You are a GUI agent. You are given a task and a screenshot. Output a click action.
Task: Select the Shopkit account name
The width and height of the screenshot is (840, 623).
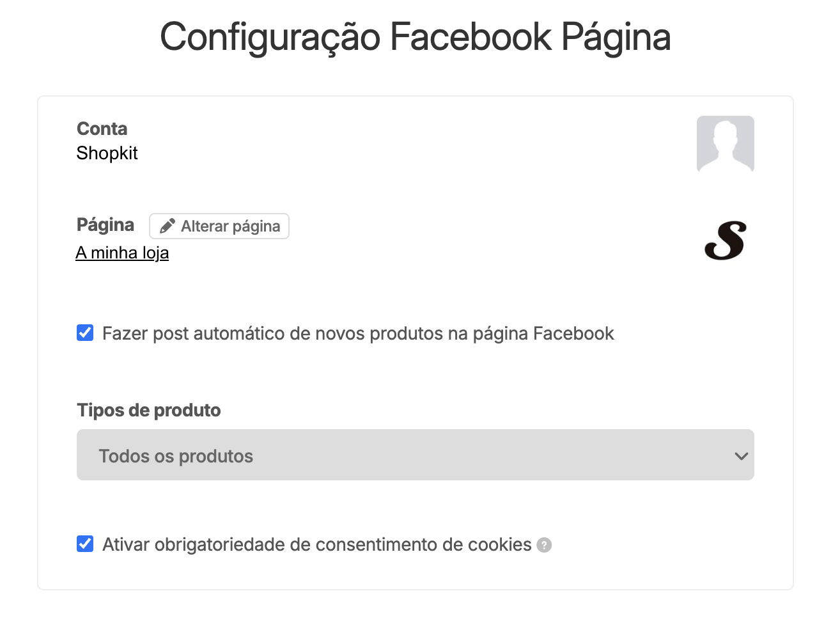click(x=107, y=154)
